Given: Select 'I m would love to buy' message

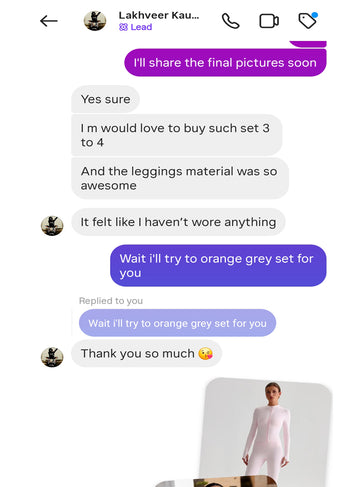Looking at the screenshot, I should click(x=177, y=135).
